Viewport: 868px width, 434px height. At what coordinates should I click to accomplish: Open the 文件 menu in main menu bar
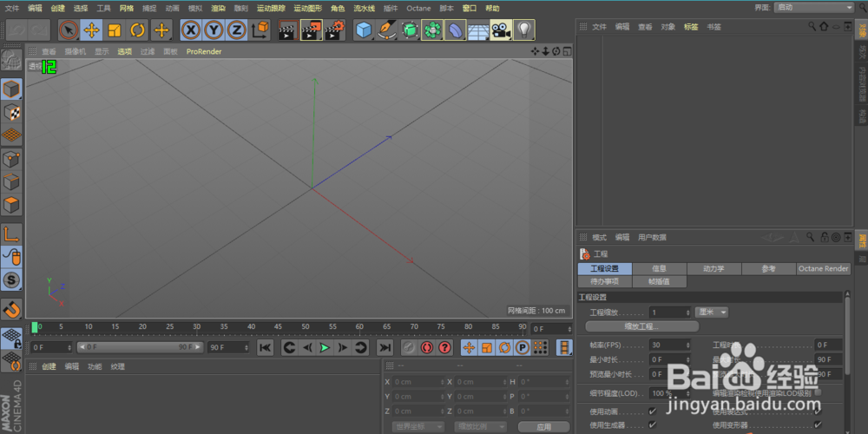[x=11, y=9]
